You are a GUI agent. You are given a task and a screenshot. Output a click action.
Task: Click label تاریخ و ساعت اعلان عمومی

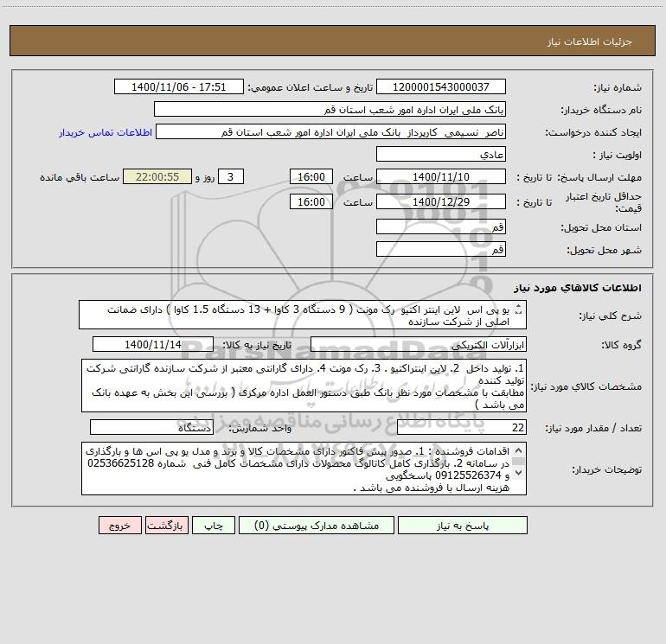tap(310, 87)
